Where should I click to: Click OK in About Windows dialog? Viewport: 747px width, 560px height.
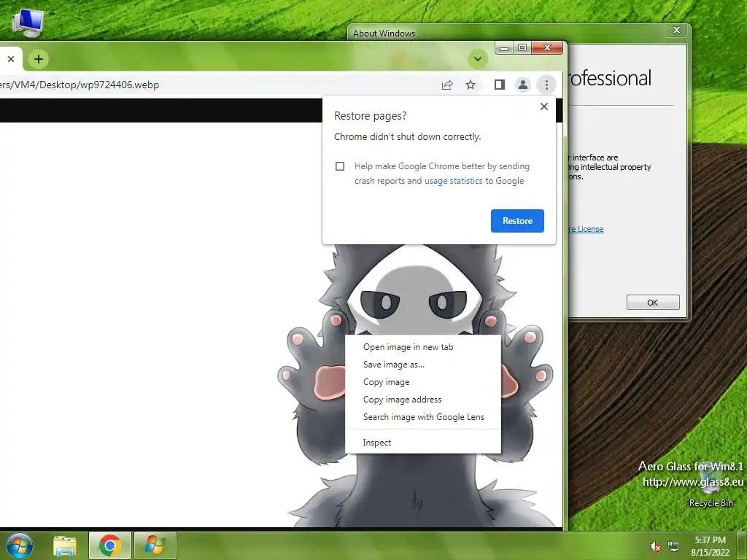(x=653, y=303)
